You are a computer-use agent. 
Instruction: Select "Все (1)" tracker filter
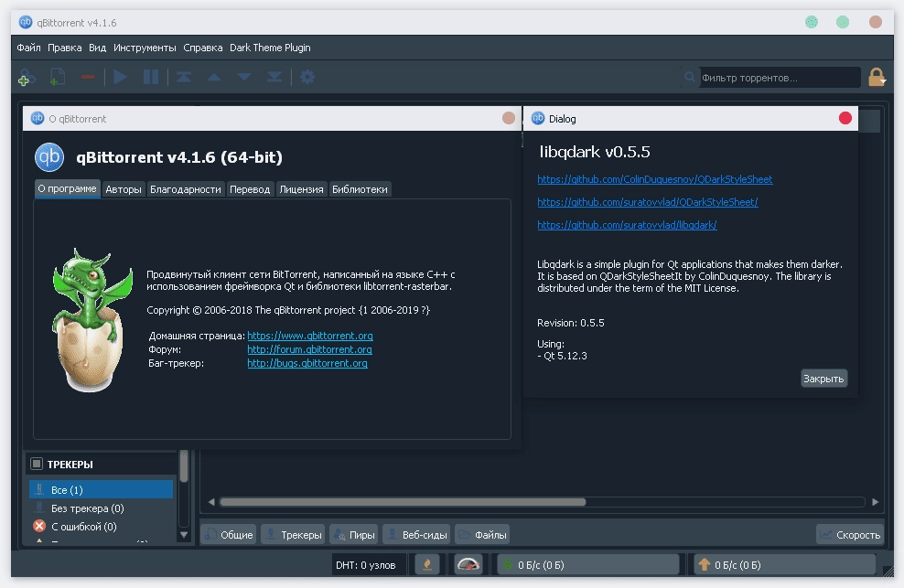(101, 489)
